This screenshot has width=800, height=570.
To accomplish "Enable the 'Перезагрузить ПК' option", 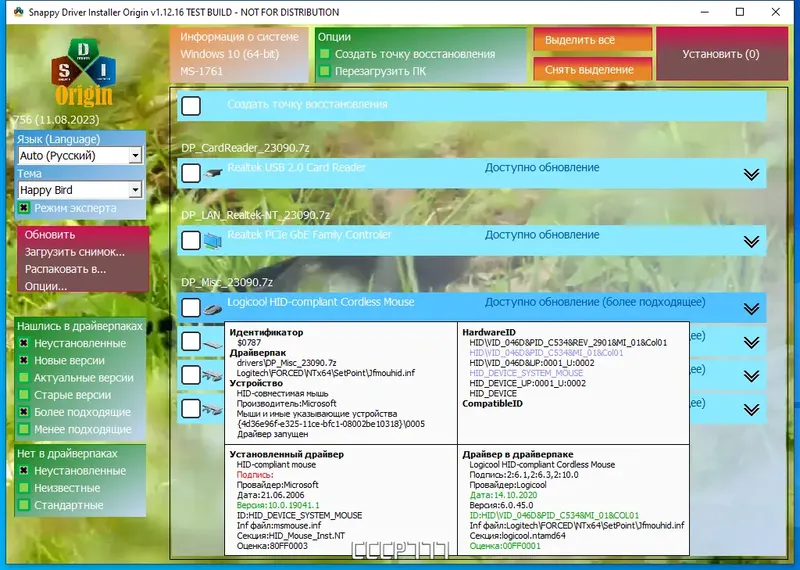I will [x=324, y=71].
